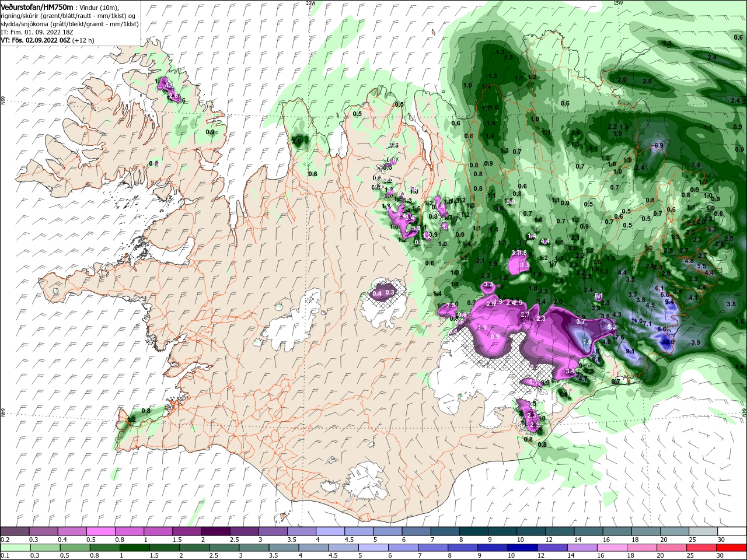Click the white 7.6 value in purple area

tap(587, 342)
